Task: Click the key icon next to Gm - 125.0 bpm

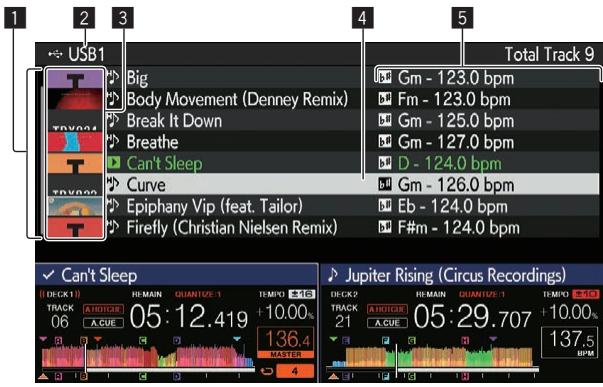Action: tap(385, 120)
